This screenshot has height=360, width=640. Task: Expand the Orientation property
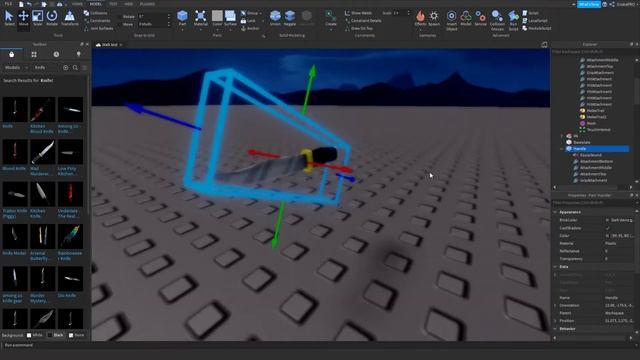[555, 305]
